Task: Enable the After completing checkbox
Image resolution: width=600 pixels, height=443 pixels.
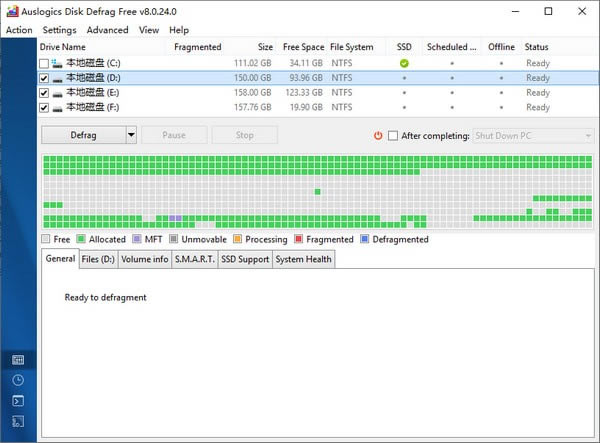Action: pos(393,136)
